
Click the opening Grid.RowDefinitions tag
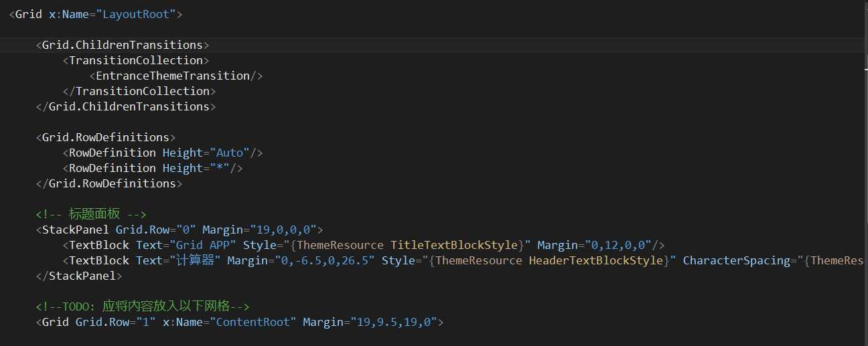pyautogui.click(x=106, y=137)
